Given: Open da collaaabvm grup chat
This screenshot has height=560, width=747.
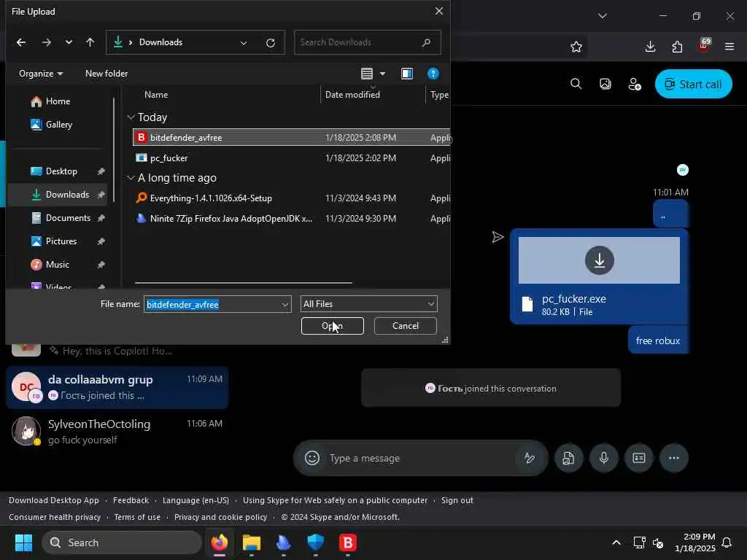Looking at the screenshot, I should (x=117, y=387).
